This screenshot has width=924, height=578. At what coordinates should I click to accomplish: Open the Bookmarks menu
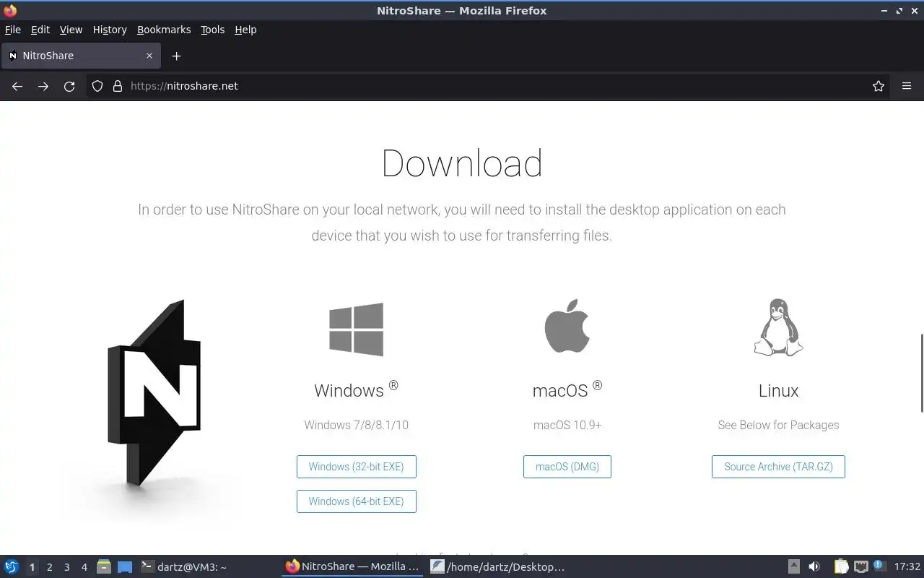pos(164,30)
